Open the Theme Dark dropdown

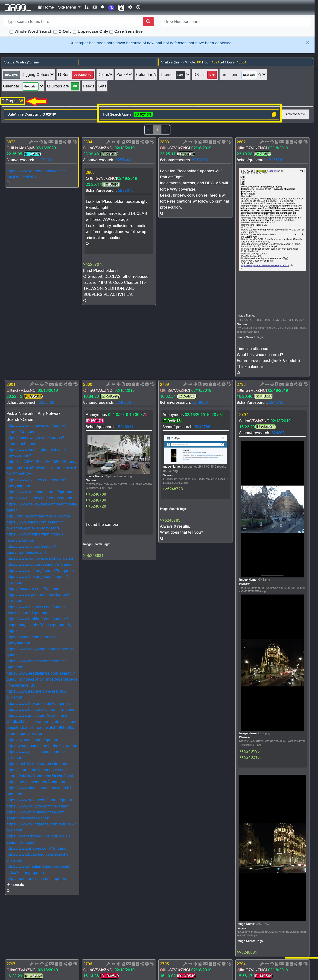pyautogui.click(x=182, y=75)
